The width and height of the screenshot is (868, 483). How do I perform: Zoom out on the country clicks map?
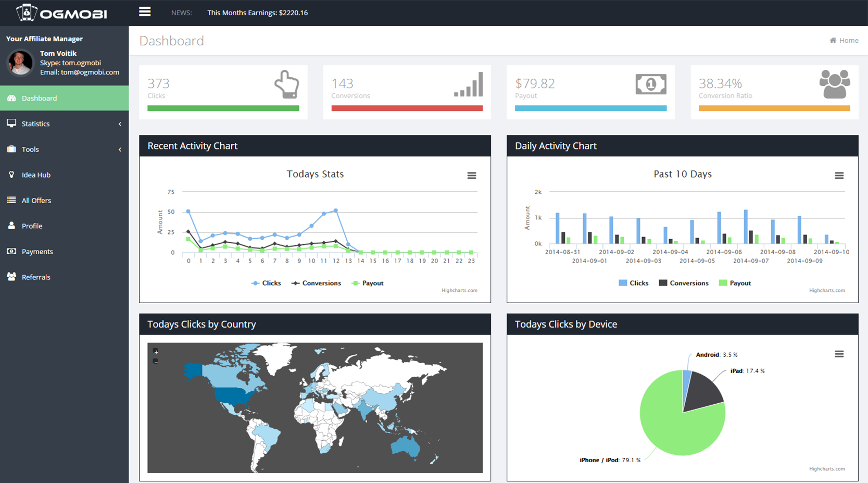(156, 361)
